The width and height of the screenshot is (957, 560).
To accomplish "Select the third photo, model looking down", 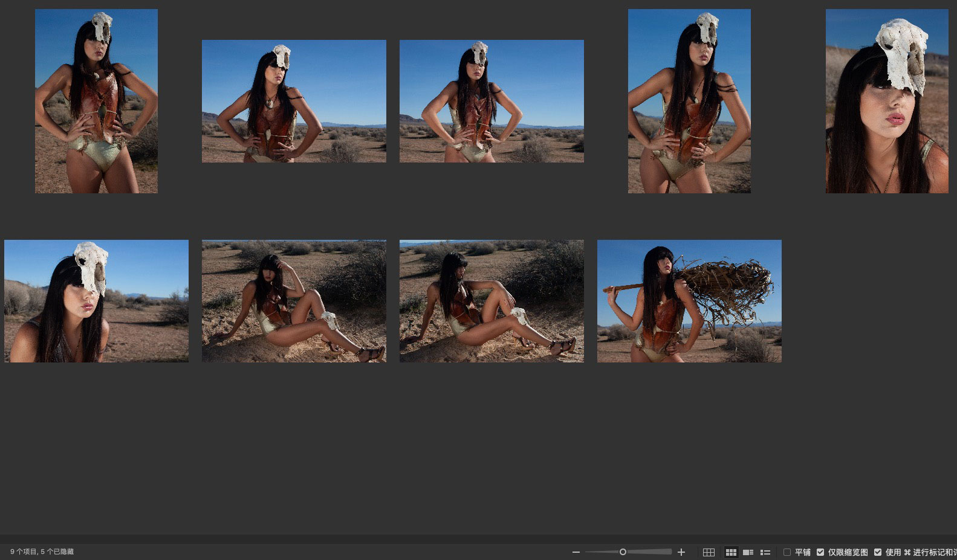I will pos(491,101).
